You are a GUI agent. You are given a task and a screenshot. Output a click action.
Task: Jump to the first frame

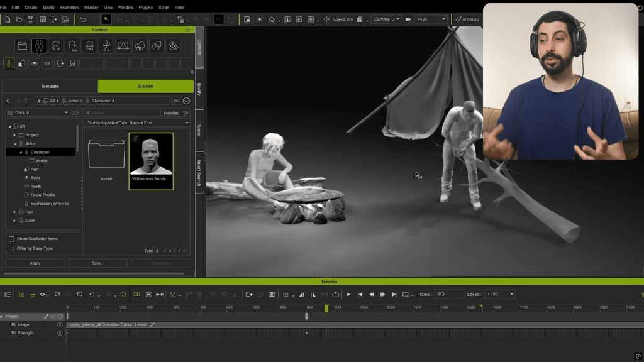click(360, 294)
